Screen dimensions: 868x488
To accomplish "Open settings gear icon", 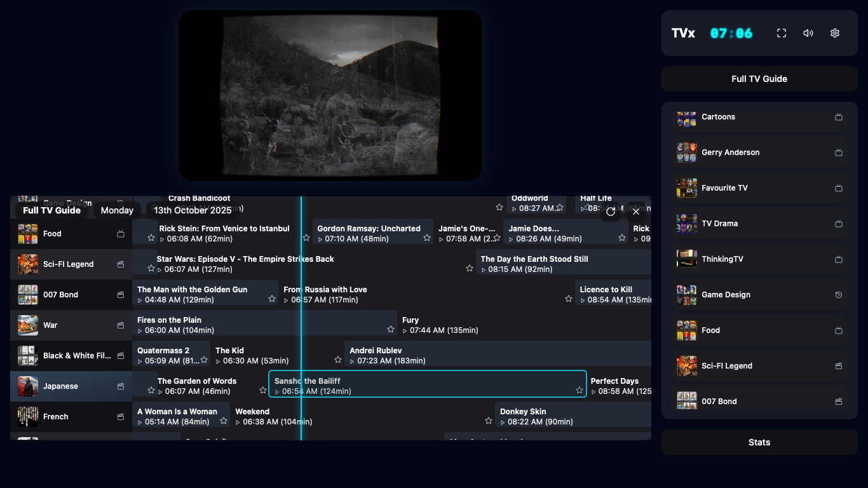I will point(835,33).
